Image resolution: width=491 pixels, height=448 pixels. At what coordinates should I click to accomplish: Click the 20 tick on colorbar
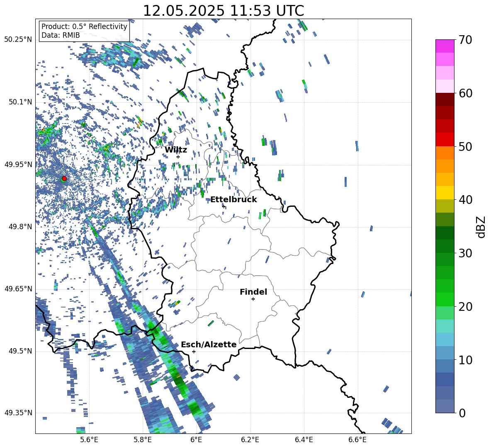465,307
